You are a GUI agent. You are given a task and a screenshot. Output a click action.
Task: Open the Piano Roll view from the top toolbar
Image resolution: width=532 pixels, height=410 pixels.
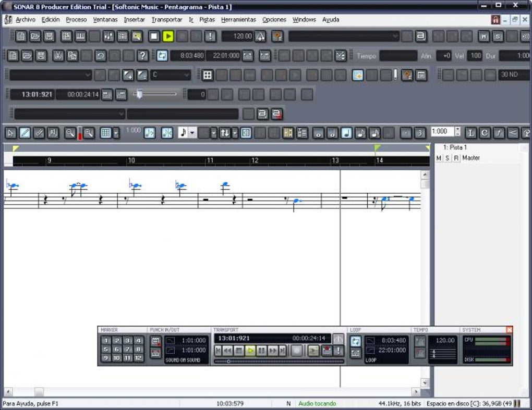click(x=80, y=36)
